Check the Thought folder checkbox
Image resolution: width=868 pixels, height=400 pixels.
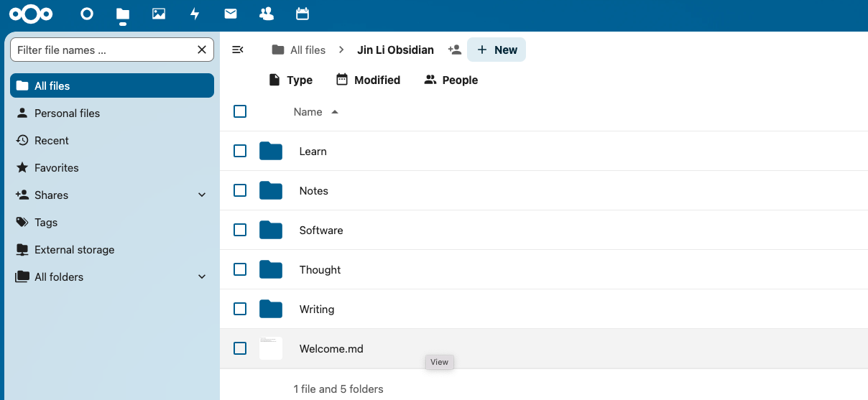point(240,269)
